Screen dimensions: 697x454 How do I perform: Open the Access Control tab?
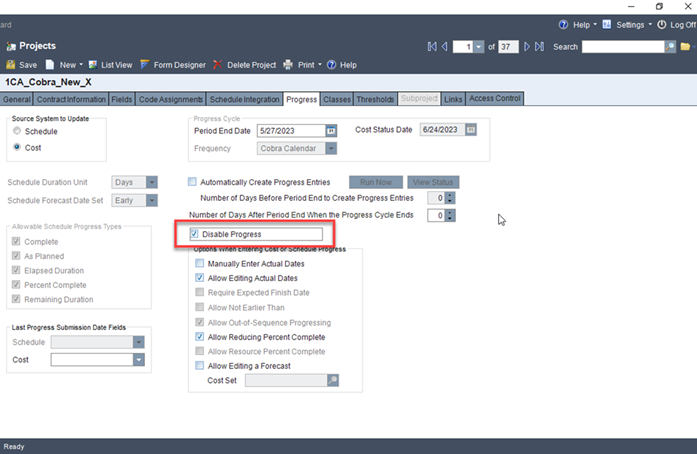pos(495,99)
